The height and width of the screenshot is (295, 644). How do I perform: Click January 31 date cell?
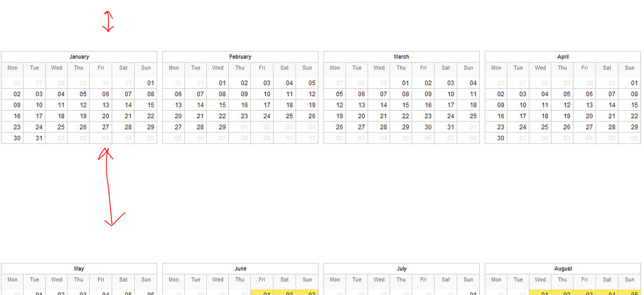click(x=35, y=138)
